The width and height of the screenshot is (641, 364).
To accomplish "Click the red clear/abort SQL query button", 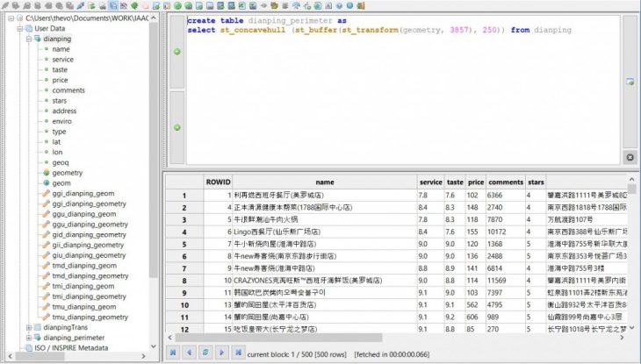I will point(630,157).
